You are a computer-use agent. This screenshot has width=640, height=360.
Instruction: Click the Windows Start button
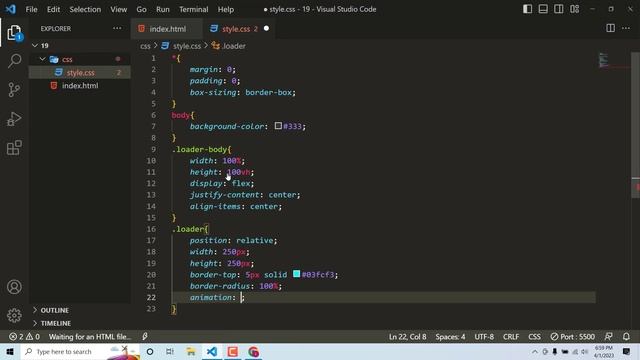(10, 351)
